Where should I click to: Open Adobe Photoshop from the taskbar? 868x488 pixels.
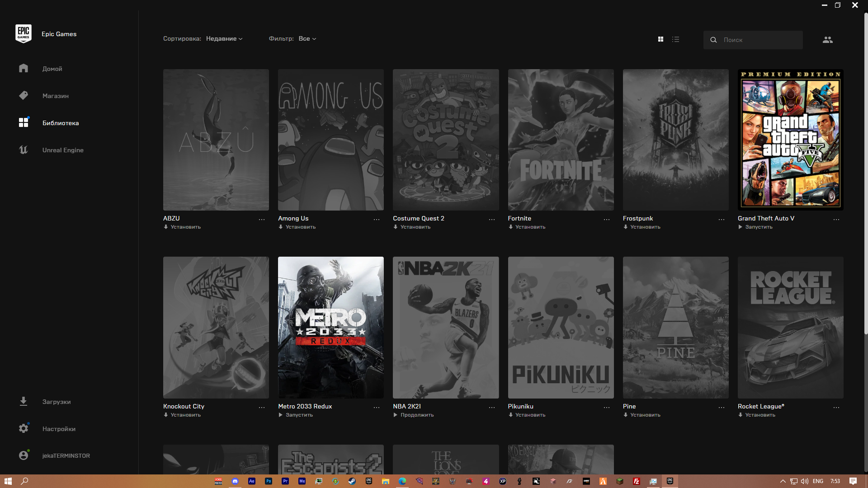click(x=269, y=481)
